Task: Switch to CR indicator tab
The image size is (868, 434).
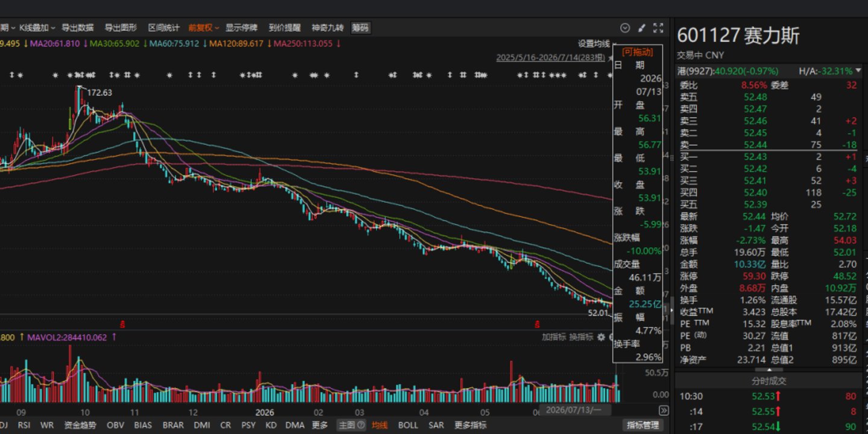Action: pyautogui.click(x=225, y=425)
